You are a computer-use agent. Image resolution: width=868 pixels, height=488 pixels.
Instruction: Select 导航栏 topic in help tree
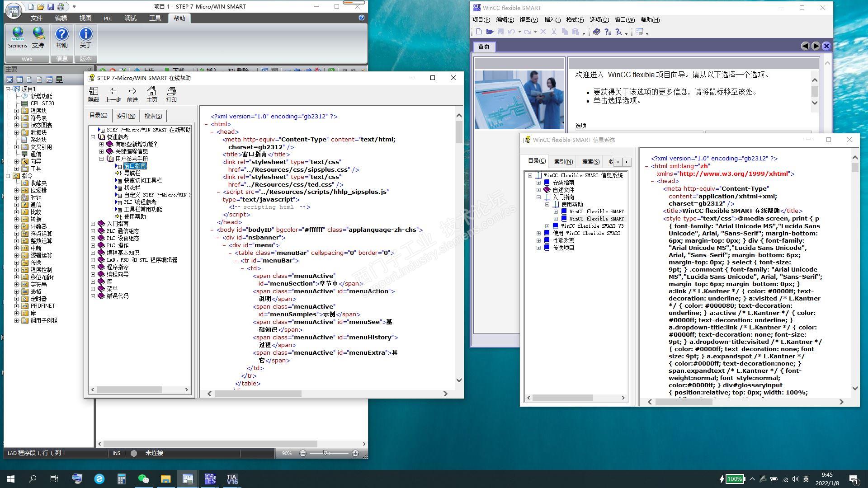tap(132, 173)
